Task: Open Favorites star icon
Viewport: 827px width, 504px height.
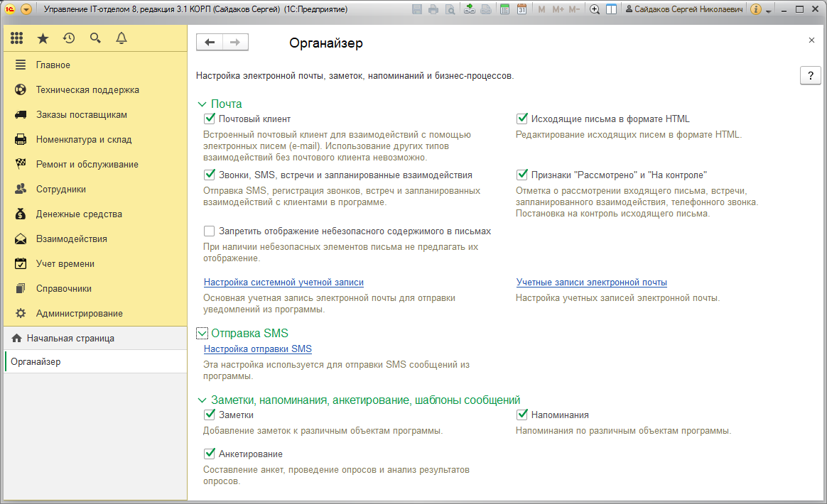Action: (43, 38)
